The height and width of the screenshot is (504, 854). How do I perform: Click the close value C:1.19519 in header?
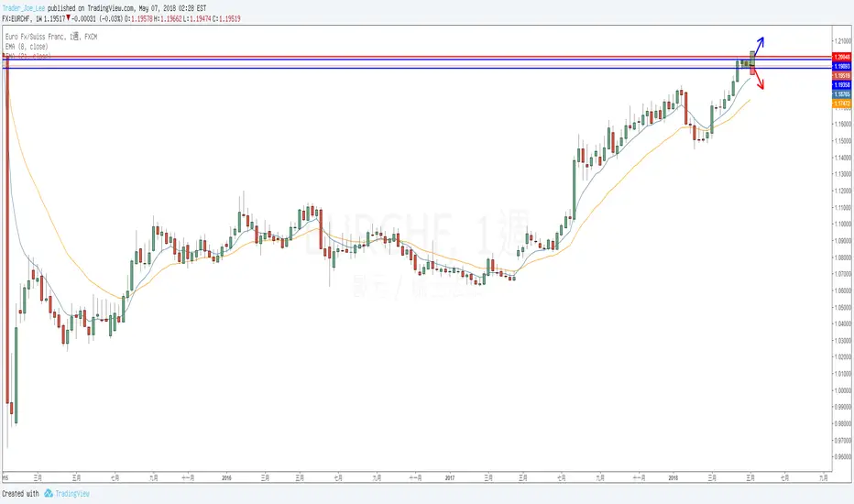(x=226, y=18)
